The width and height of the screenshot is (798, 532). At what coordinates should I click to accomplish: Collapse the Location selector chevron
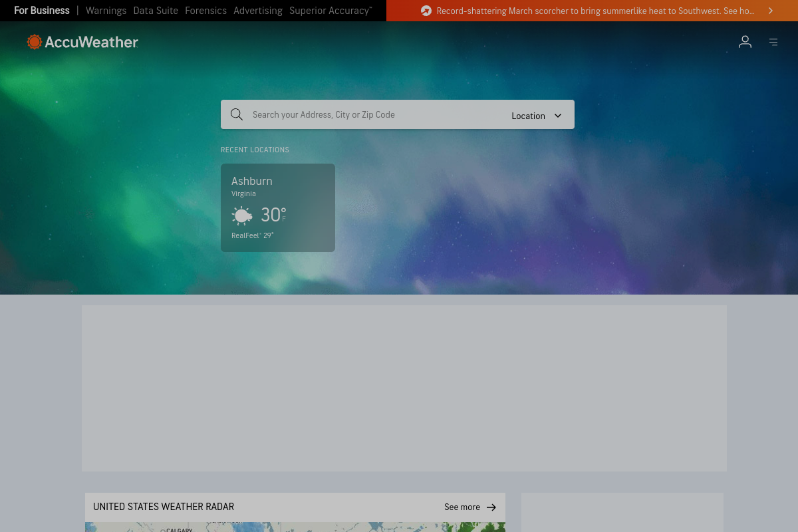click(558, 115)
